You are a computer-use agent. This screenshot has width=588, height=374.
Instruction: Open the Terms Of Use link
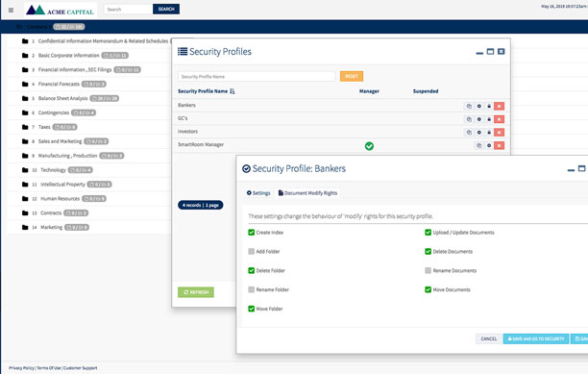coord(49,368)
